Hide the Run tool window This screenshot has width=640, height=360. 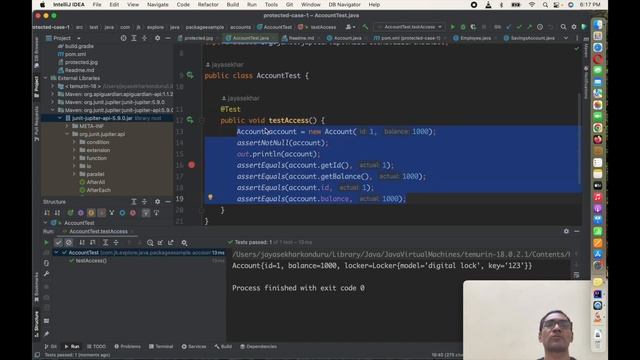pos(577,231)
